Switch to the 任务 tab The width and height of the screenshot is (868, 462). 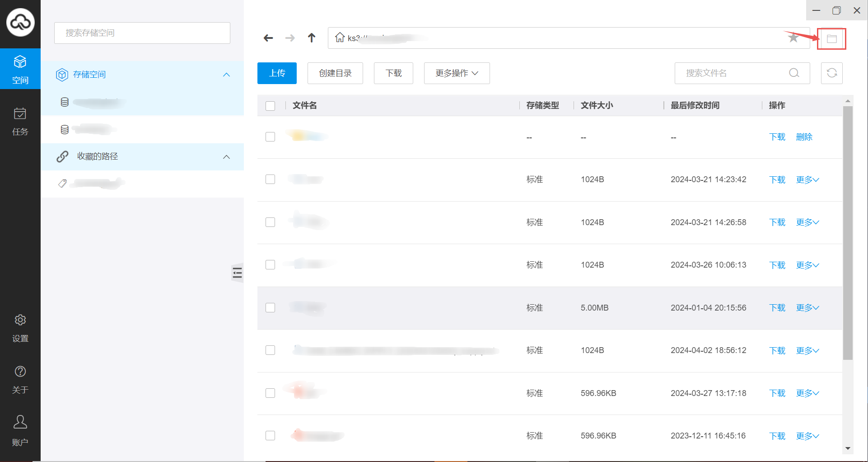click(20, 122)
